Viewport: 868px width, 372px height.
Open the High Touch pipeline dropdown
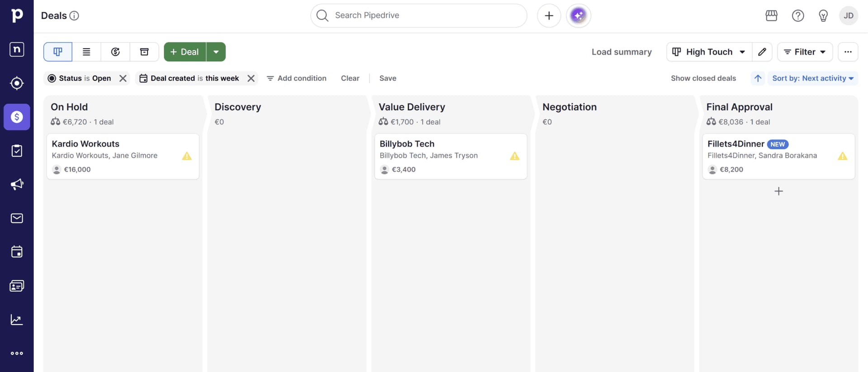click(x=709, y=52)
